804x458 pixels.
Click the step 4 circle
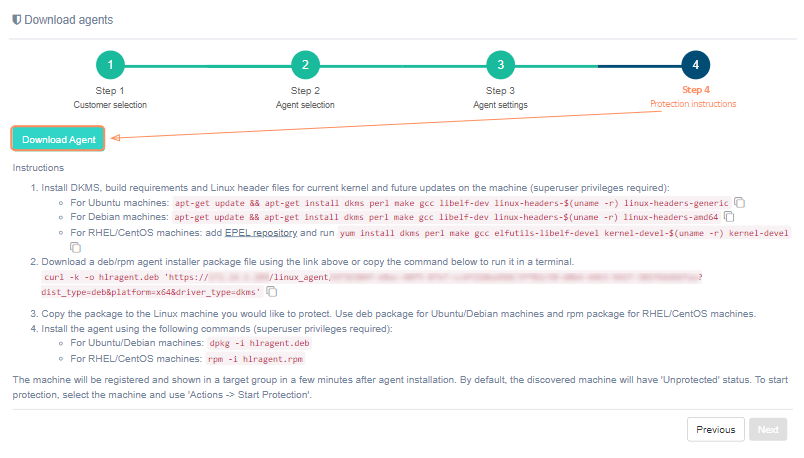click(694, 65)
